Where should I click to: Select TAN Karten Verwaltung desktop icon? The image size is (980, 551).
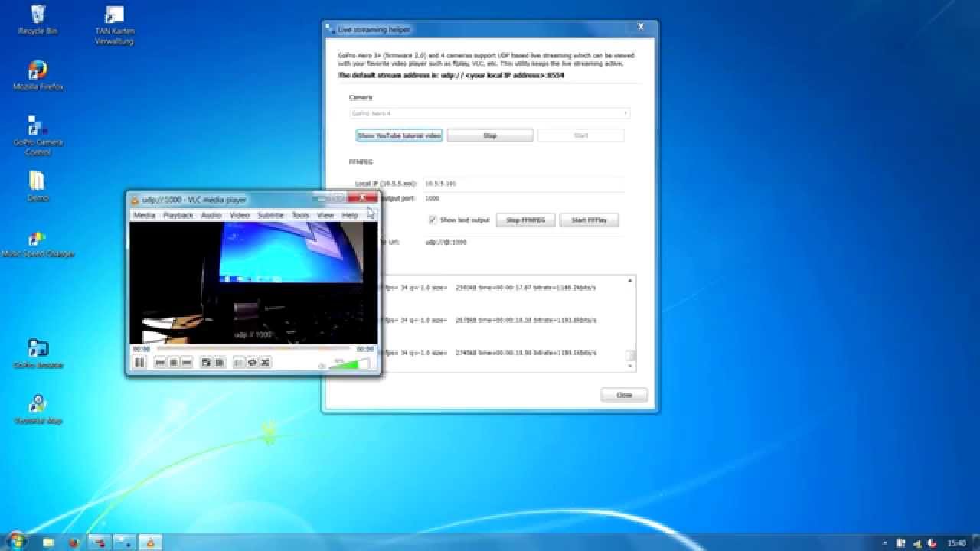pyautogui.click(x=114, y=25)
